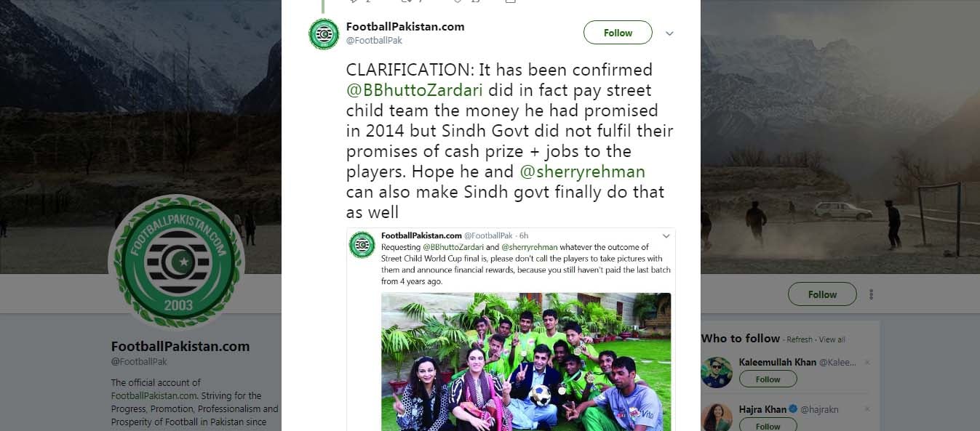This screenshot has height=431, width=980.
Task: Click the quoted tweet's small avatar
Action: [362, 245]
